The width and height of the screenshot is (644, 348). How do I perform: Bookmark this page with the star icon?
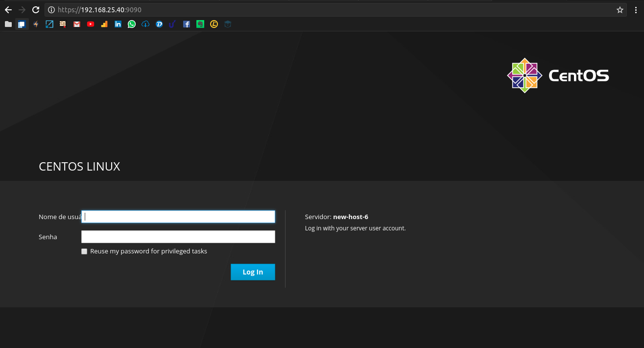(x=620, y=10)
